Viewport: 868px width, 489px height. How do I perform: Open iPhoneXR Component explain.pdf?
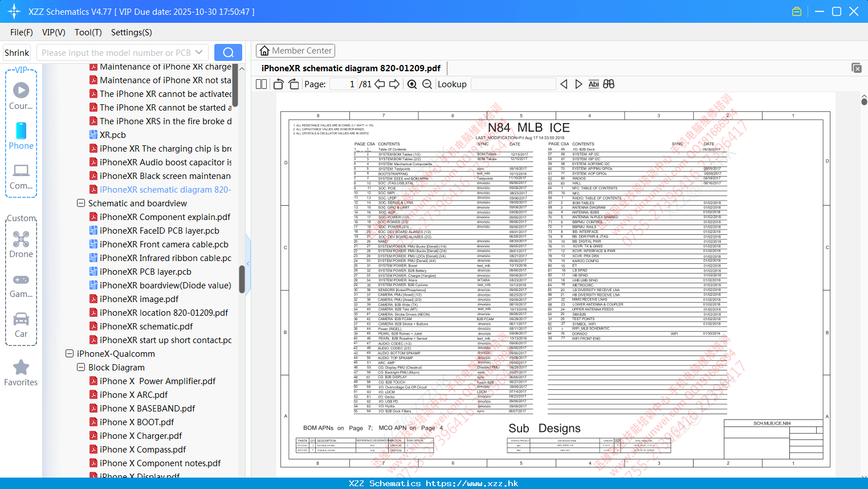pyautogui.click(x=160, y=217)
